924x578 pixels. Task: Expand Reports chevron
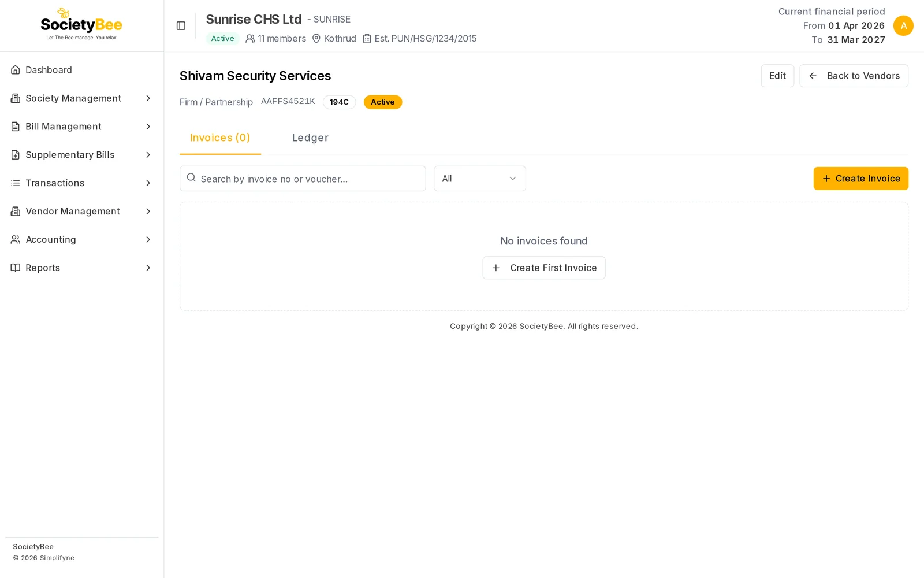click(148, 268)
